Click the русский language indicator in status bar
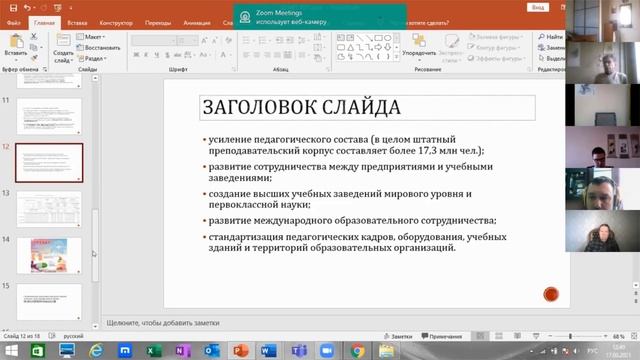Image resolution: width=640 pixels, height=360 pixels. (73, 336)
